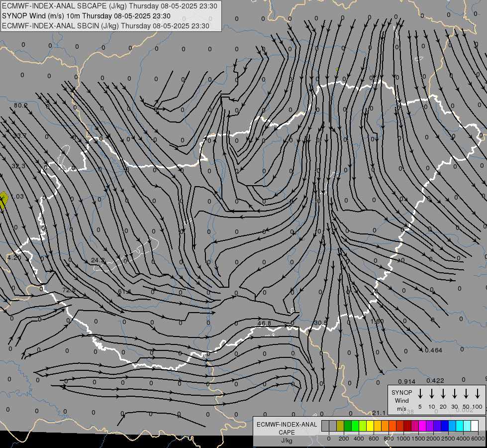This screenshot has height=448, width=487.
Task: Pick the maroon CAPE legend swatch
Action: pos(407,426)
